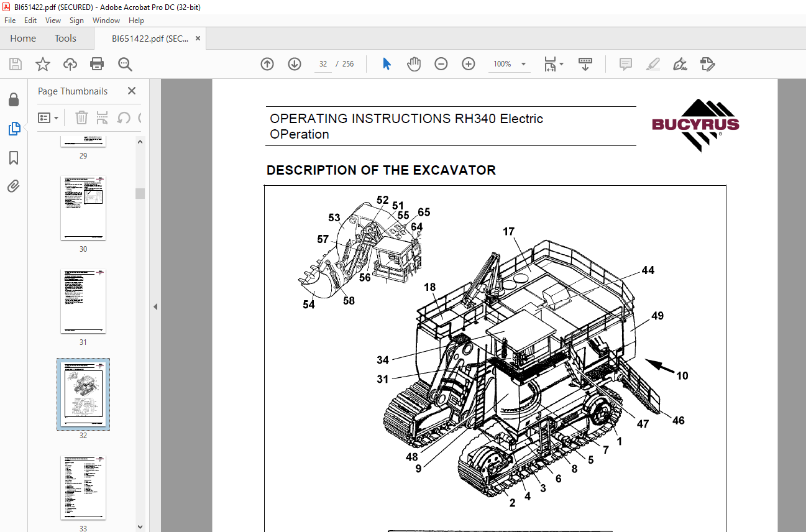Viewport: 806px width, 532px height.
Task: Toggle scrolling mode keyboard icon
Action: point(585,64)
